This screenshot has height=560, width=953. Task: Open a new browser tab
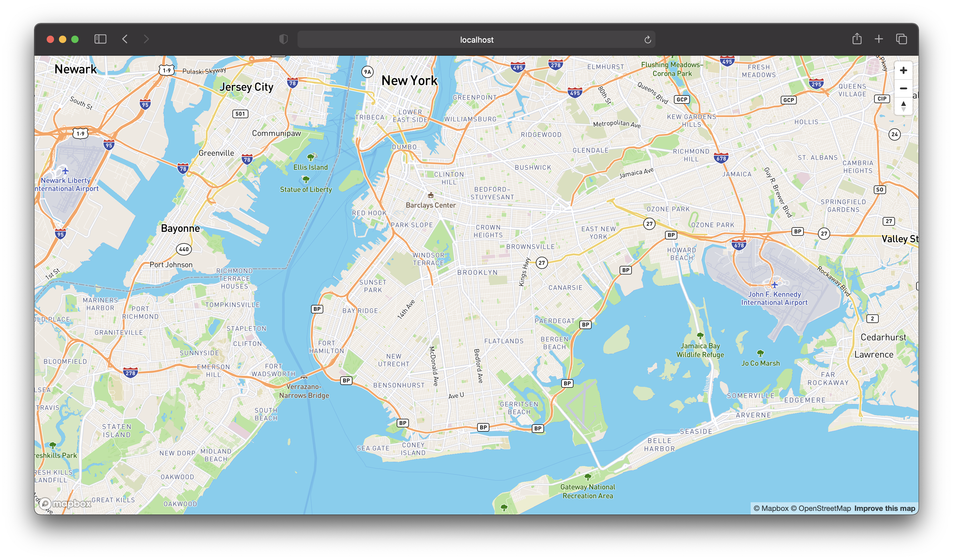point(879,39)
